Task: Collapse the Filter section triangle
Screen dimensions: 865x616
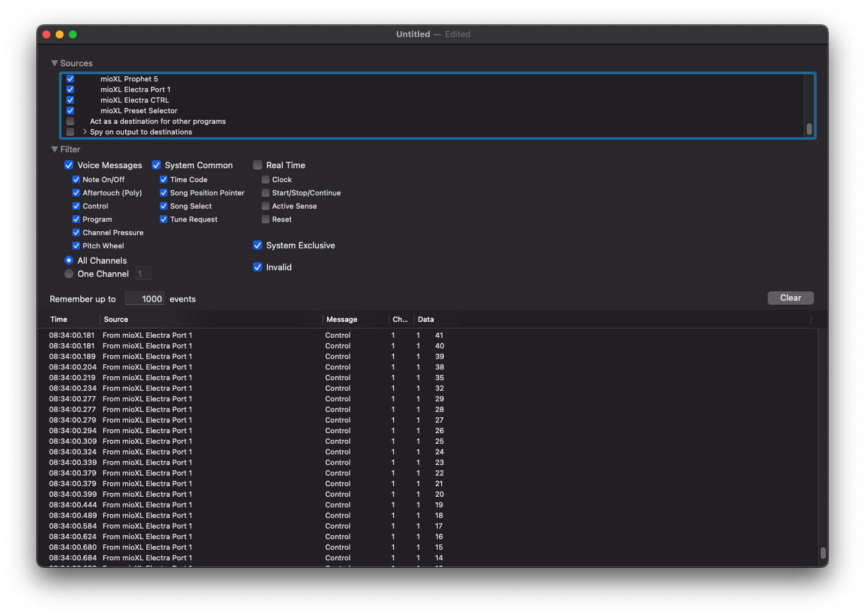Action: tap(54, 150)
